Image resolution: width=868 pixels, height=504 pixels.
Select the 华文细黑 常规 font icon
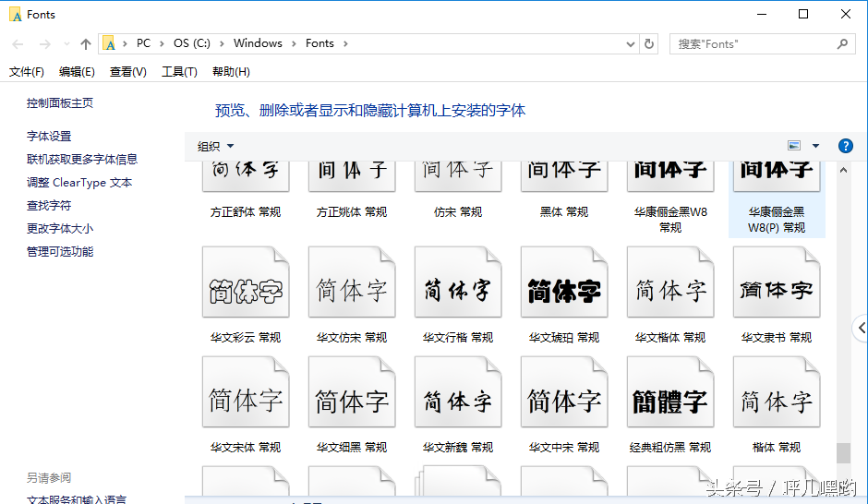(x=352, y=391)
